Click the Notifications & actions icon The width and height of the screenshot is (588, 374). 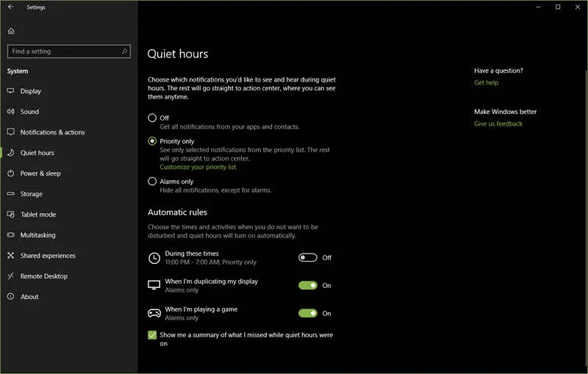point(11,132)
